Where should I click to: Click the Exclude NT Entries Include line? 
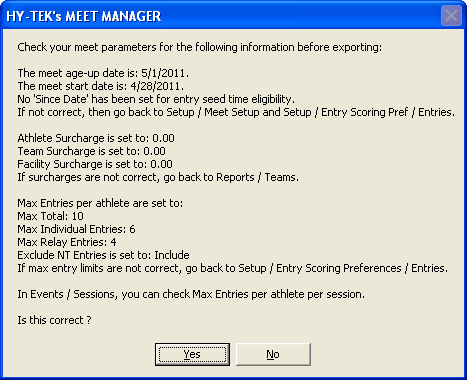tap(103, 255)
